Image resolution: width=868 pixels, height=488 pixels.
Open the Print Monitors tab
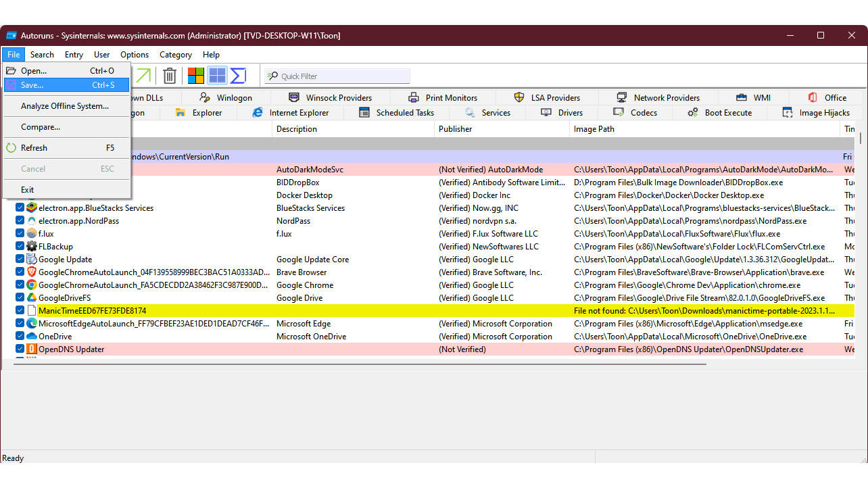(x=443, y=98)
